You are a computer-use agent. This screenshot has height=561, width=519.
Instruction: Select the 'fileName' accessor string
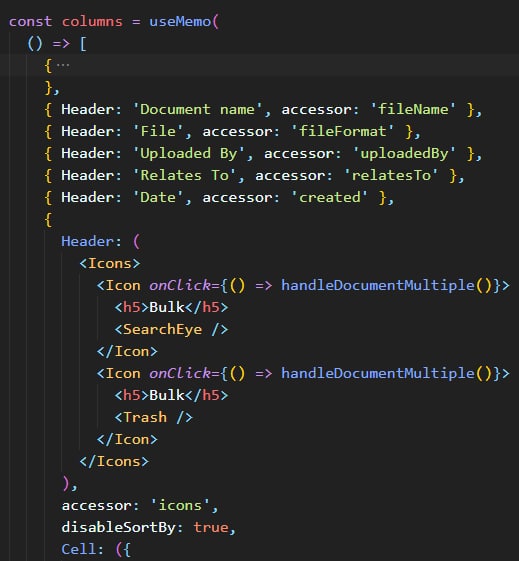point(413,109)
